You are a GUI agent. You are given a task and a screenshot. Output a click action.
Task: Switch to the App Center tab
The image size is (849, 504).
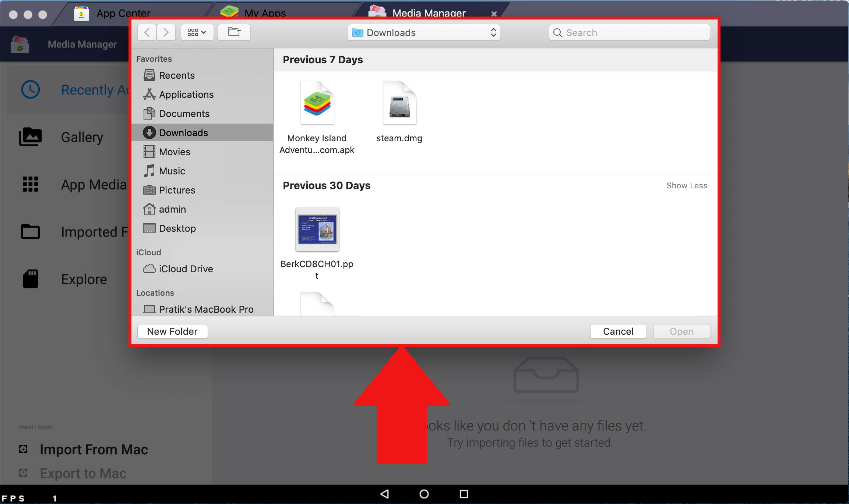pos(123,13)
